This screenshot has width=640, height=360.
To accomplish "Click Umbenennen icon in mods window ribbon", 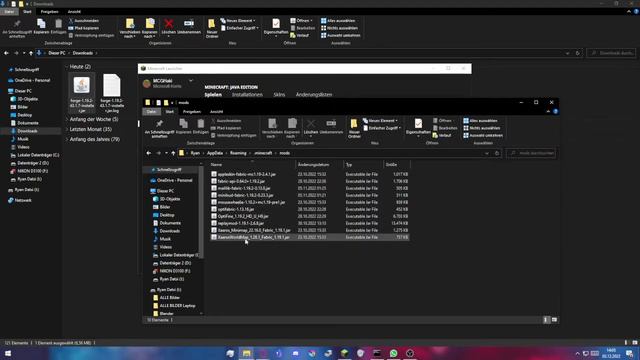I will coord(331,126).
